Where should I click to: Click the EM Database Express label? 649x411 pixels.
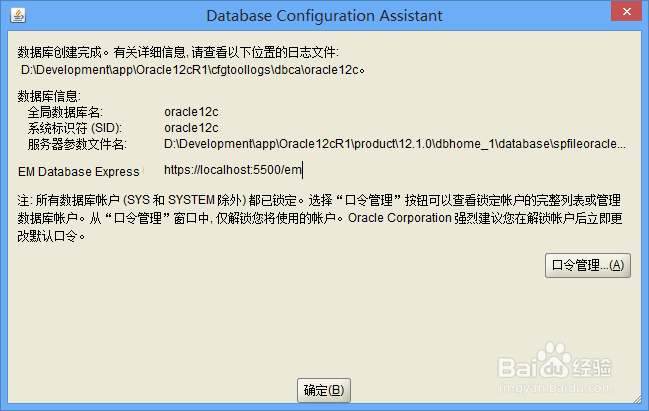point(79,171)
